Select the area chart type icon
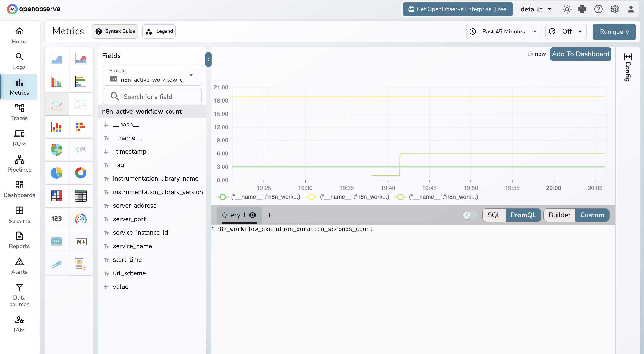Image resolution: width=644 pixels, height=354 pixels. click(x=56, y=58)
